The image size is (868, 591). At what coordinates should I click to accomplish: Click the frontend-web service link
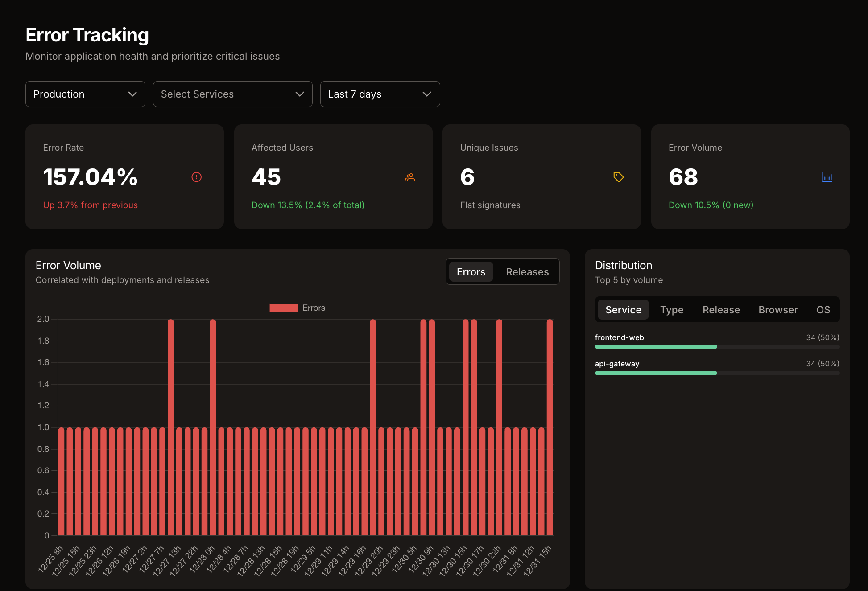(x=619, y=337)
